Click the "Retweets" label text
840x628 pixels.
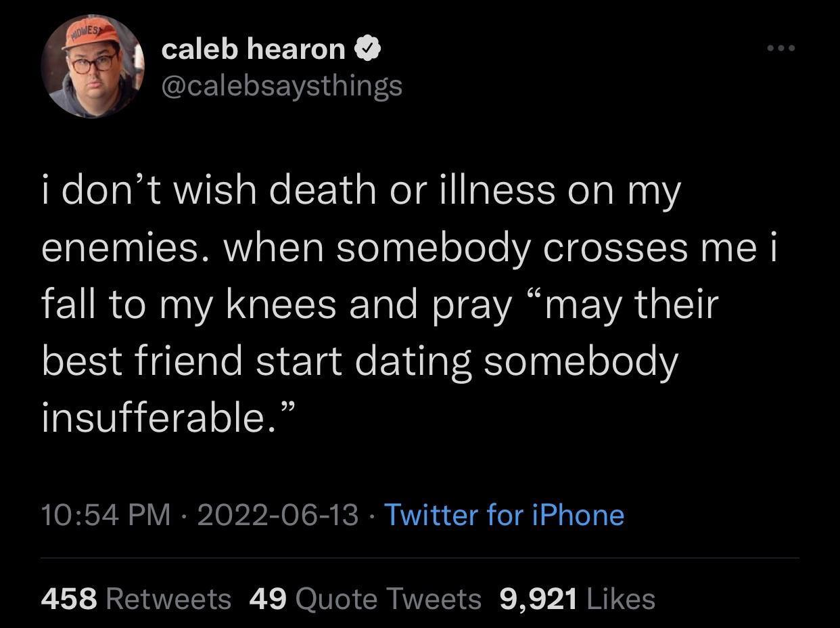click(168, 599)
